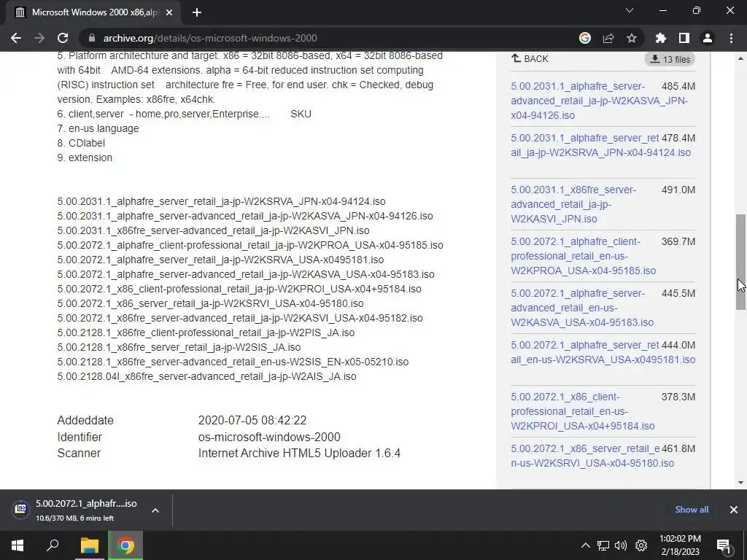Bookmark this page with star icon
The image size is (747, 560).
tap(632, 38)
